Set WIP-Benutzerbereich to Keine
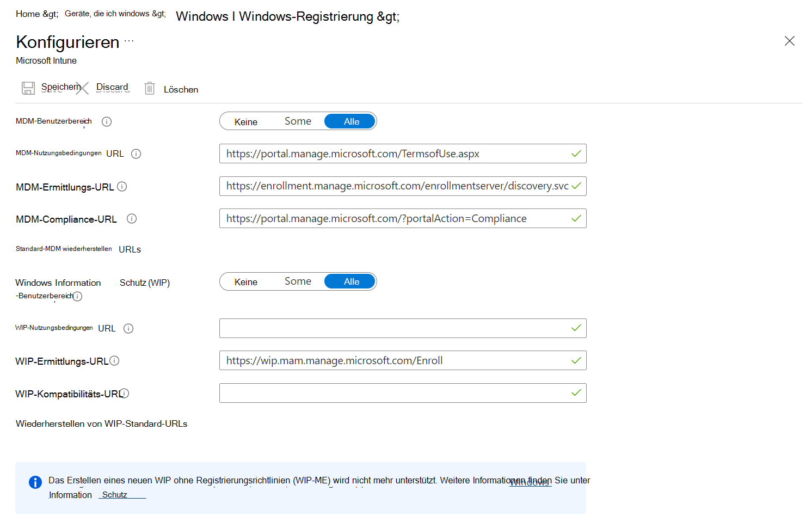This screenshot has height=528, width=812. tap(246, 282)
